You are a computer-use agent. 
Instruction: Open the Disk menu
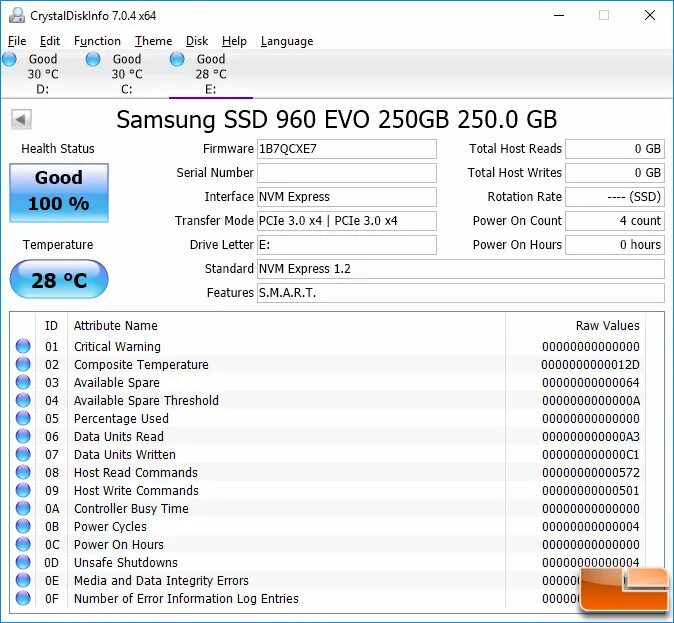197,41
